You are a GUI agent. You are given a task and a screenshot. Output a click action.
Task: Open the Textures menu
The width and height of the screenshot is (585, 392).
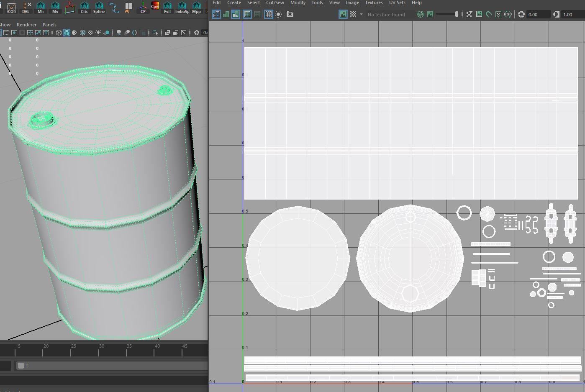[x=374, y=3]
